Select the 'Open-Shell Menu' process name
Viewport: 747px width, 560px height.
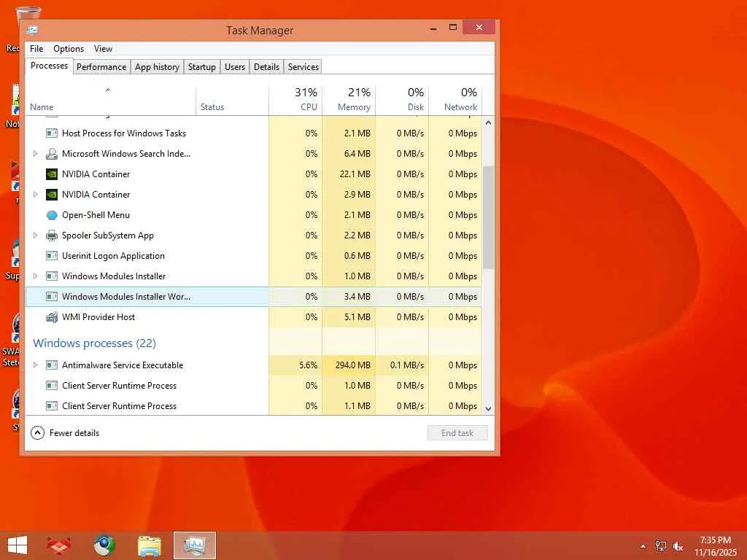tap(96, 215)
